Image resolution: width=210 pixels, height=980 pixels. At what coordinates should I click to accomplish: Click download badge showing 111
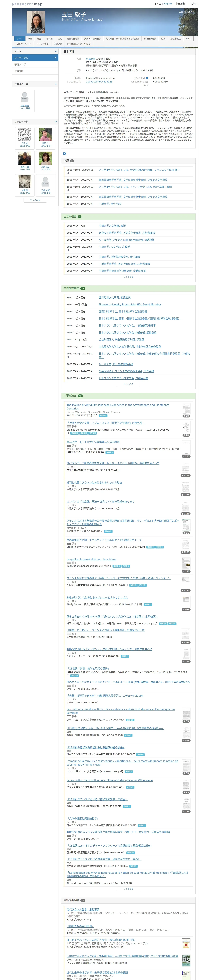pos(186,571)
